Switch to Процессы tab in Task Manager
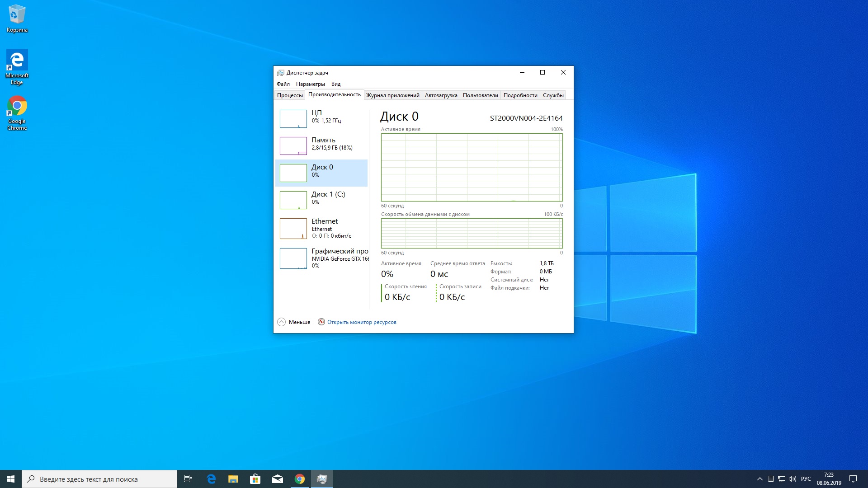Viewport: 868px width, 488px height. [290, 95]
